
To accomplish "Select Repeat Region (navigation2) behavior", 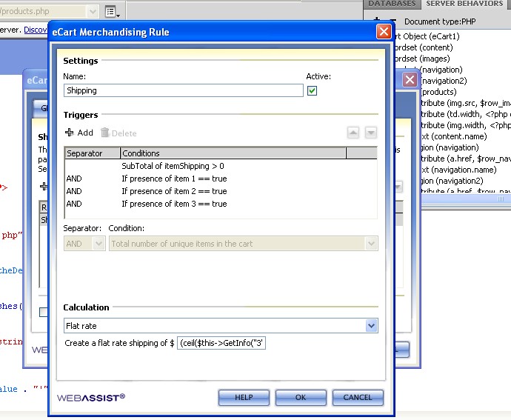I will 452,181.
